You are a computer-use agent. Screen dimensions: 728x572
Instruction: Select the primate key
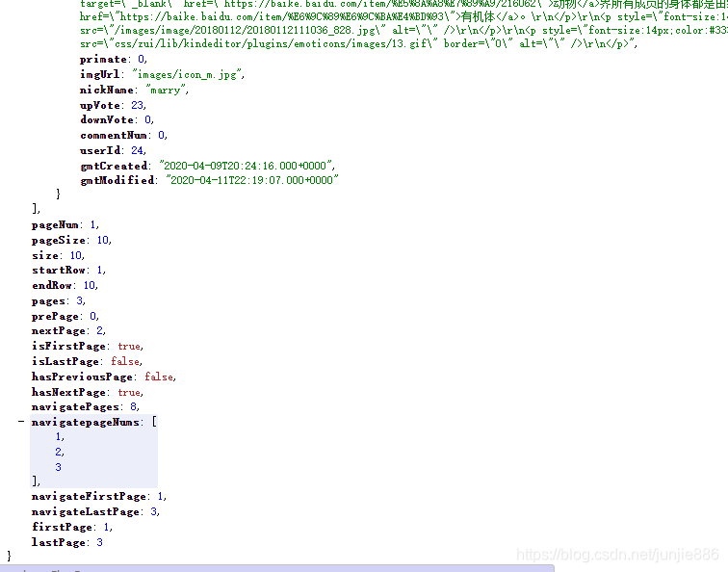pos(103,60)
